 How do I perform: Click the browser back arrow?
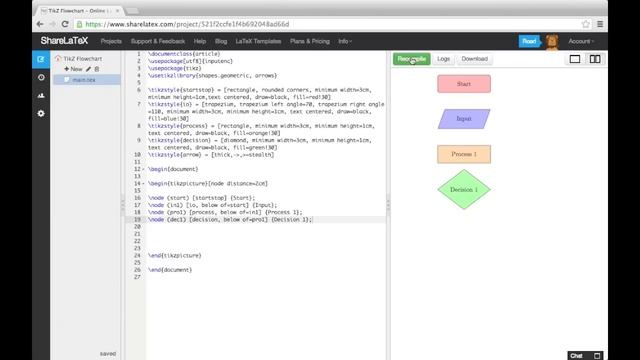(40, 24)
